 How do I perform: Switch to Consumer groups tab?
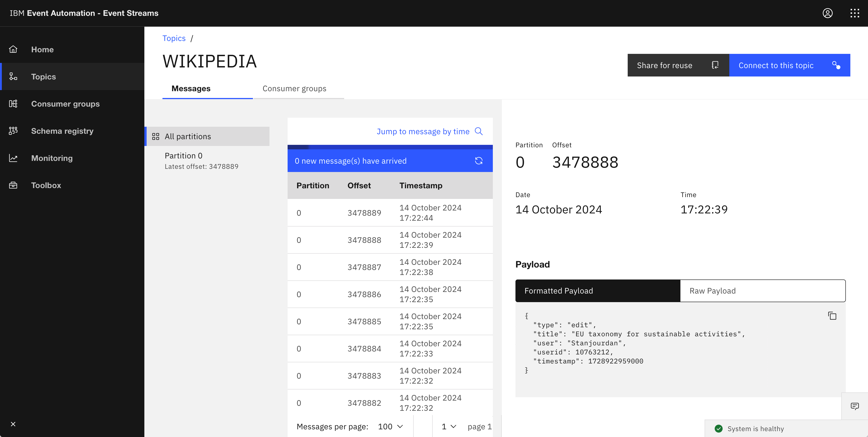pos(294,89)
